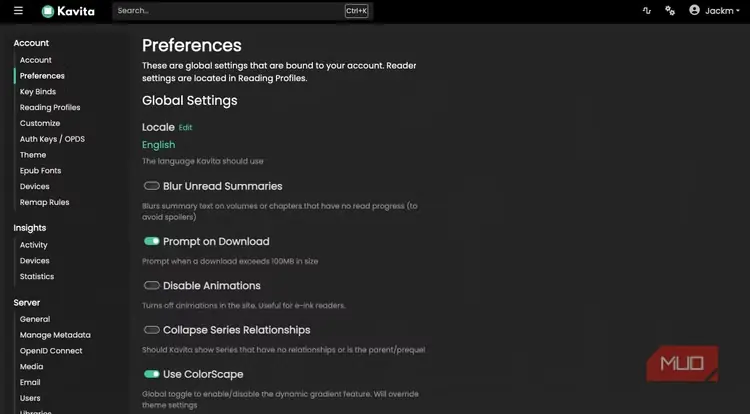Edit the Locale setting
The image size is (750, 414).
coord(185,128)
